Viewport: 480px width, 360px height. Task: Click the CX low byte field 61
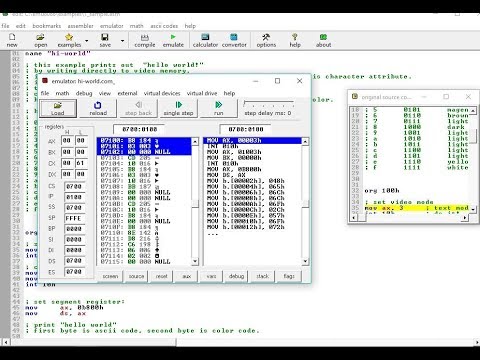click(80, 163)
